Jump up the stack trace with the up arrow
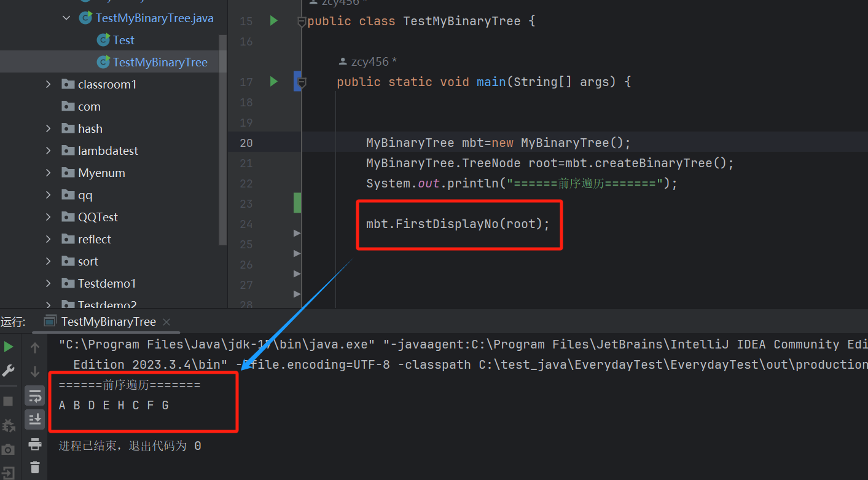This screenshot has height=480, width=868. point(35,348)
